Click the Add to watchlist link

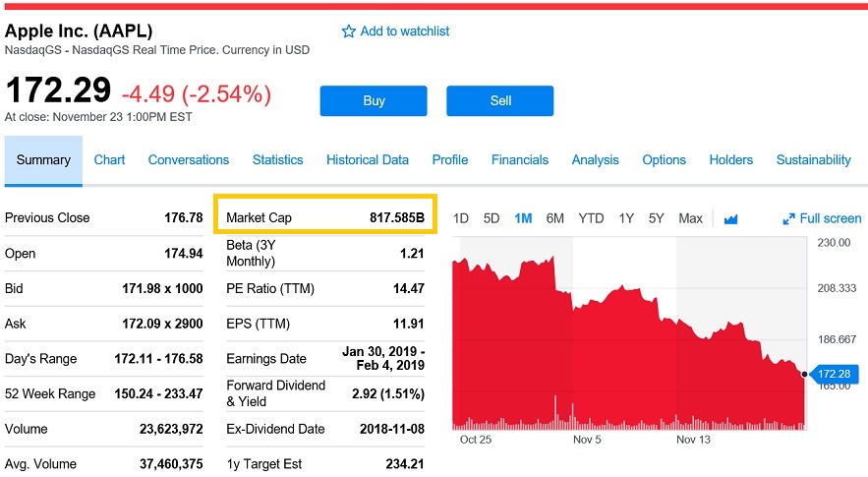pyautogui.click(x=404, y=31)
